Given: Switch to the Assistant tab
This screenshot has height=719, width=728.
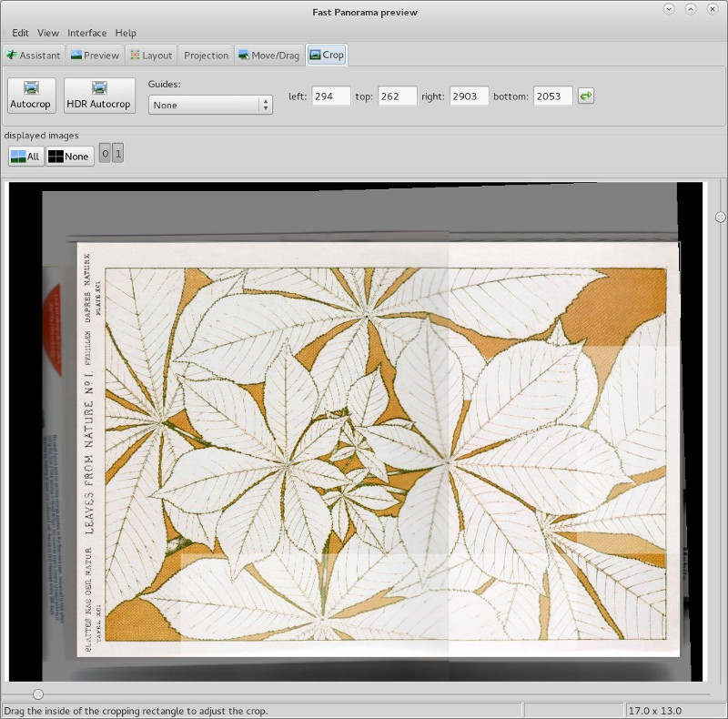Looking at the screenshot, I should click(x=34, y=56).
